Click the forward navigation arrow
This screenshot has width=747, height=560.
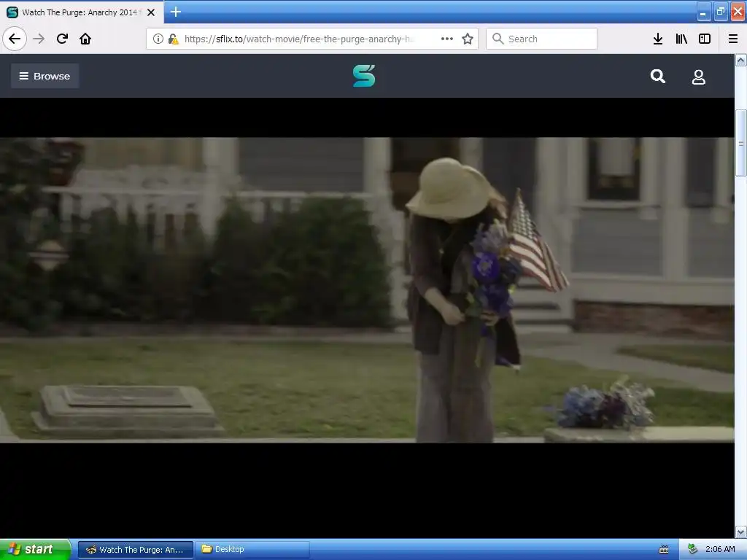click(x=39, y=39)
